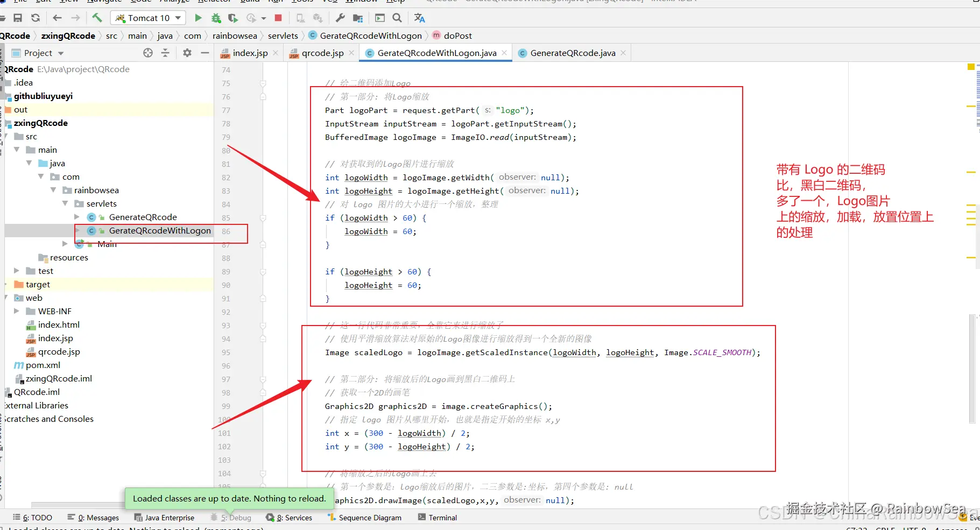The width and height of the screenshot is (980, 530).
Task: Switch to GenerateQRcode.java editor tab
Action: point(572,53)
